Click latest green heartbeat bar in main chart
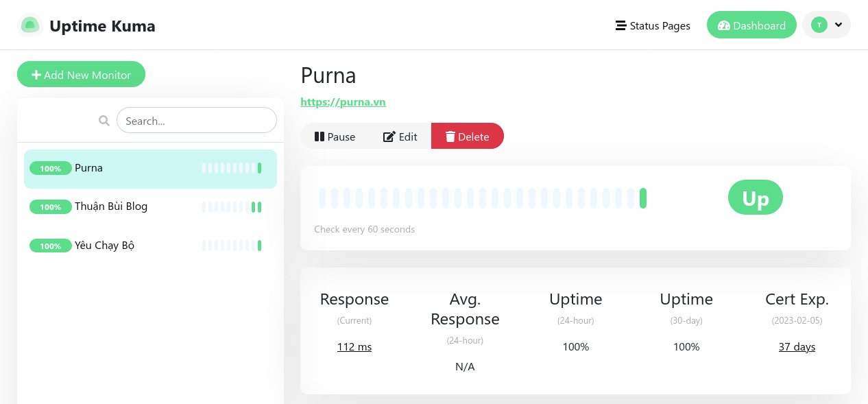The width and height of the screenshot is (868, 404). click(643, 198)
